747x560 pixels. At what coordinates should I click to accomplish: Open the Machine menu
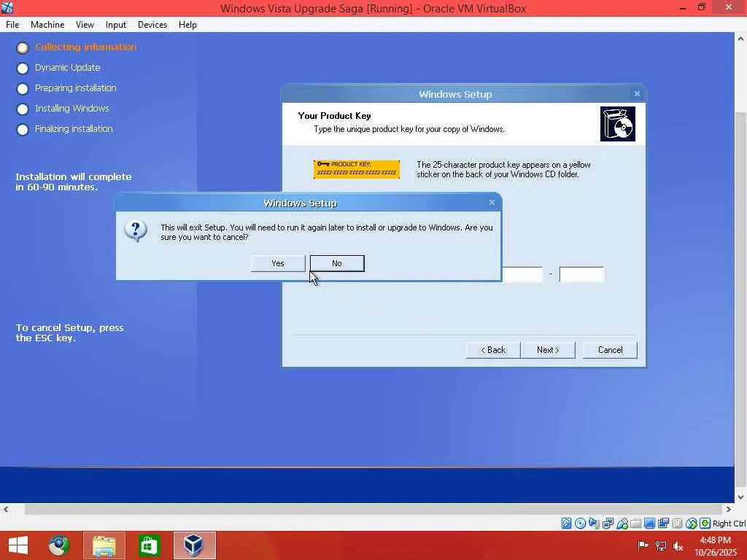47,25
